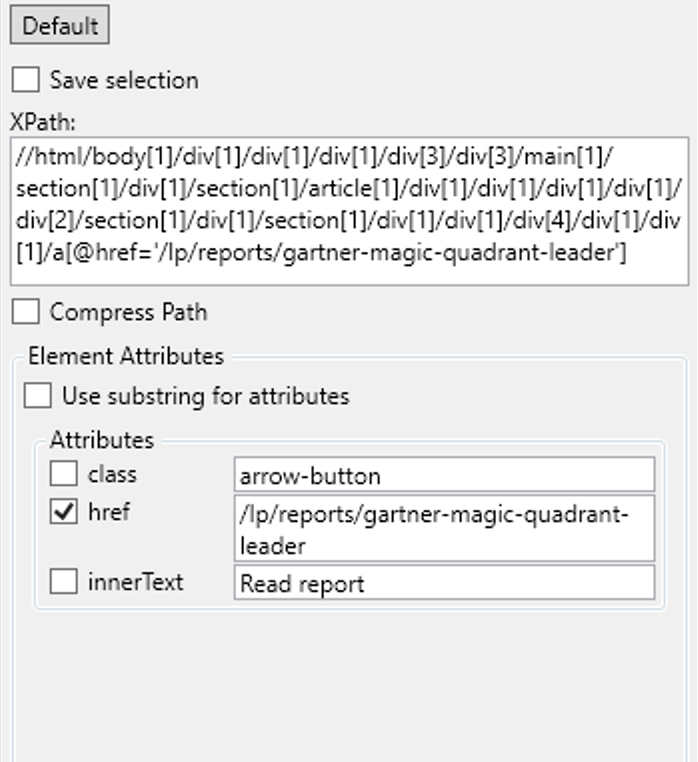
Task: Click the href value field
Action: click(444, 529)
